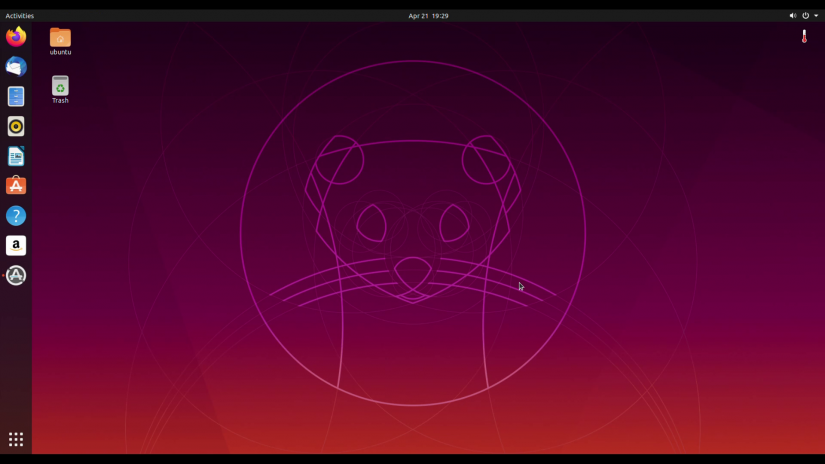Screen dimensions: 825x464
Task: Click Activities in the top bar
Action: coord(20,16)
